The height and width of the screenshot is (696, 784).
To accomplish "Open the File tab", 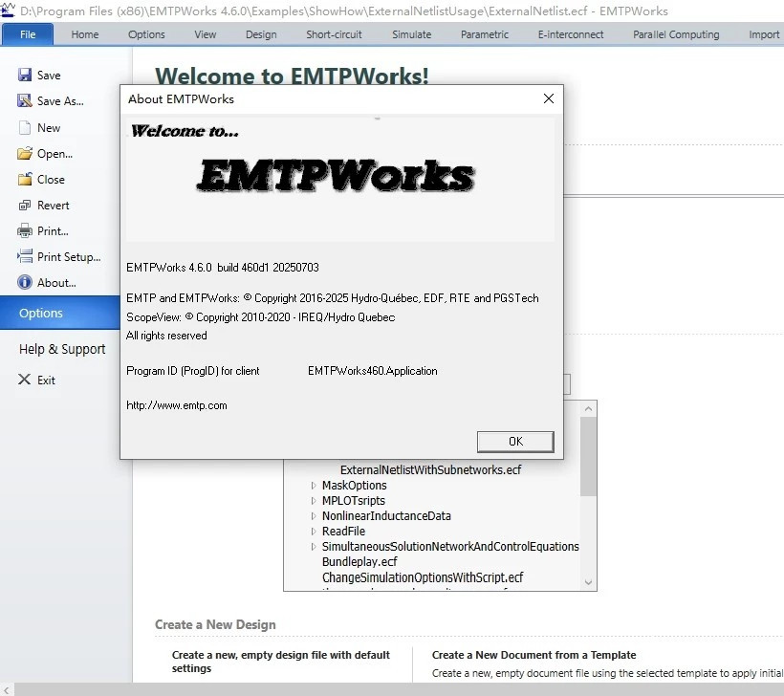I will tap(28, 34).
